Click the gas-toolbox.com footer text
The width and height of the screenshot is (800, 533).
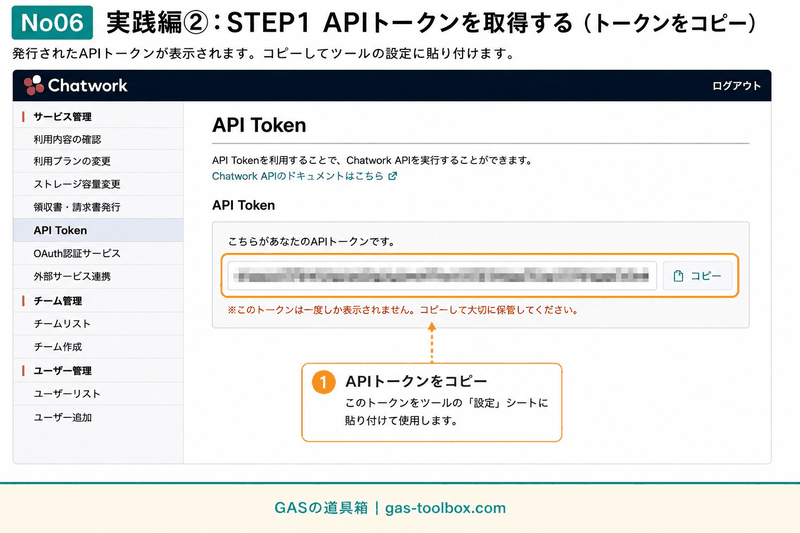pos(445,508)
